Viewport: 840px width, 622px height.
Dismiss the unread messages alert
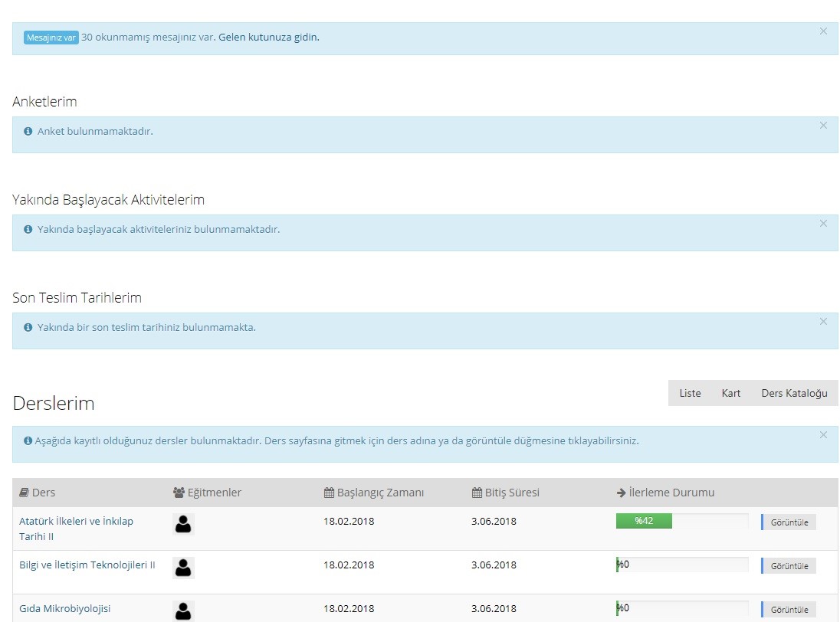823,31
